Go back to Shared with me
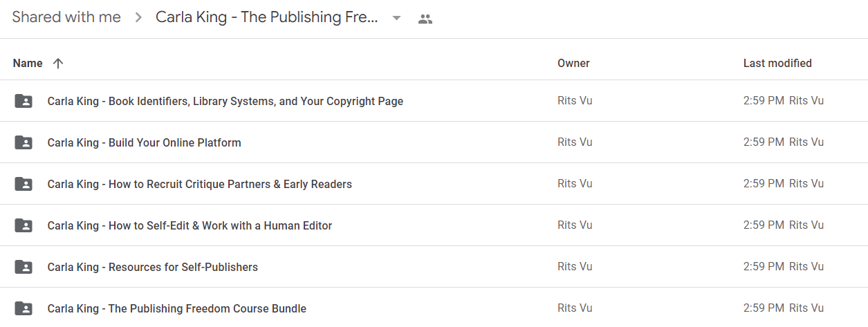The height and width of the screenshot is (327, 868). click(x=66, y=17)
